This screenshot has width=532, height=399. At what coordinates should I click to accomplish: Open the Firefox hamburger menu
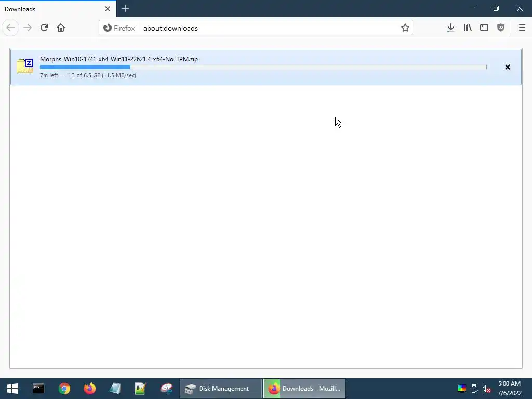click(x=522, y=28)
